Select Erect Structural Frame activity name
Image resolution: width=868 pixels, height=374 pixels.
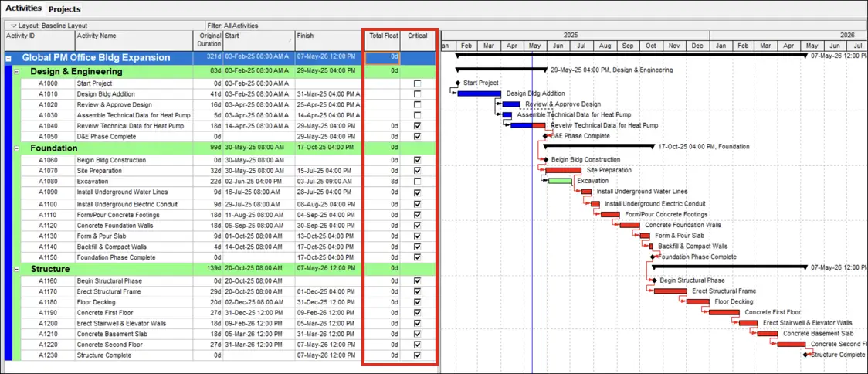tap(109, 291)
